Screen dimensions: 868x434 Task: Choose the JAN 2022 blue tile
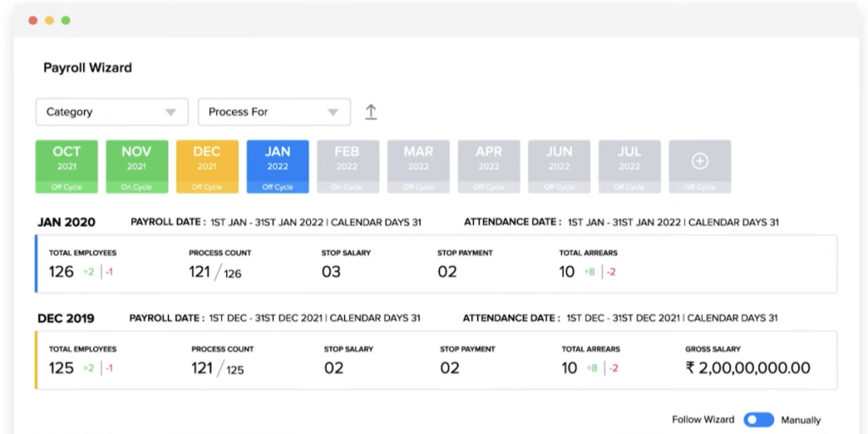point(277,166)
